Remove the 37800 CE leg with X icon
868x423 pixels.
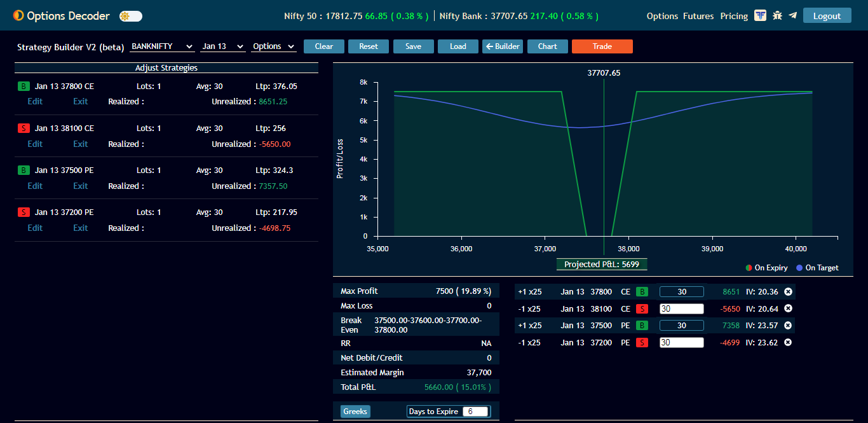coord(788,291)
